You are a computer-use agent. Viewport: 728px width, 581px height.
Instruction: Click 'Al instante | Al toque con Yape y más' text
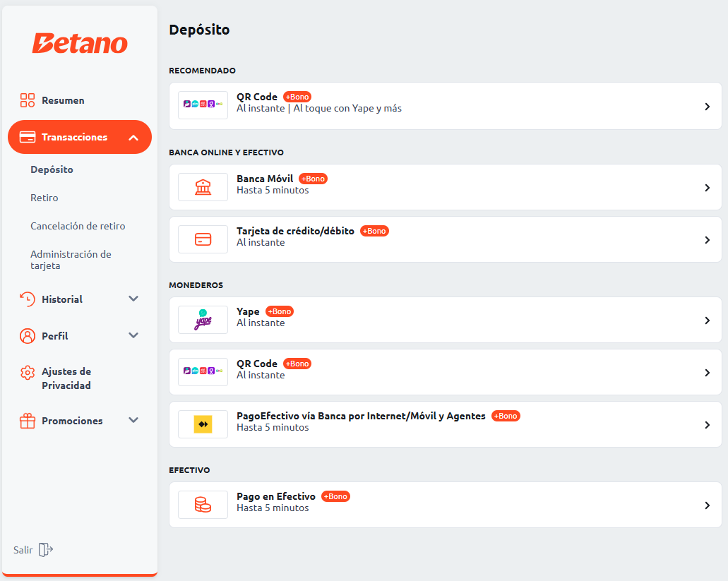[319, 109]
